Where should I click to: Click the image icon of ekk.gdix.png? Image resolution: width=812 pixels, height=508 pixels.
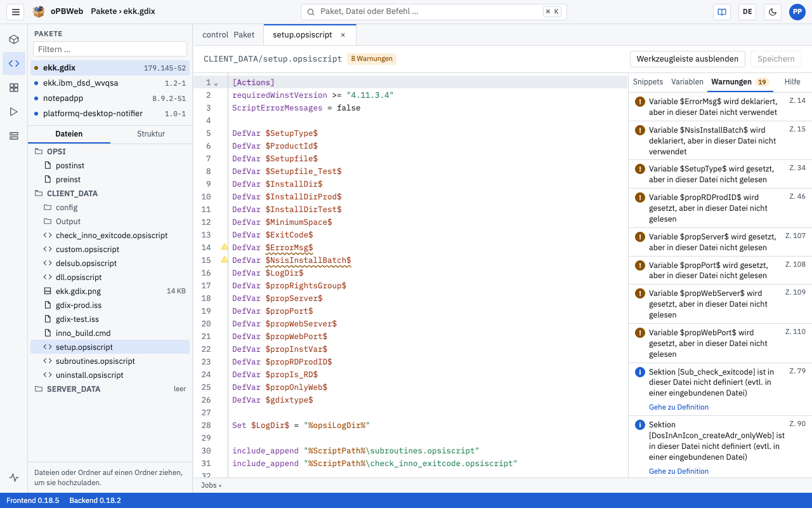[48, 291]
